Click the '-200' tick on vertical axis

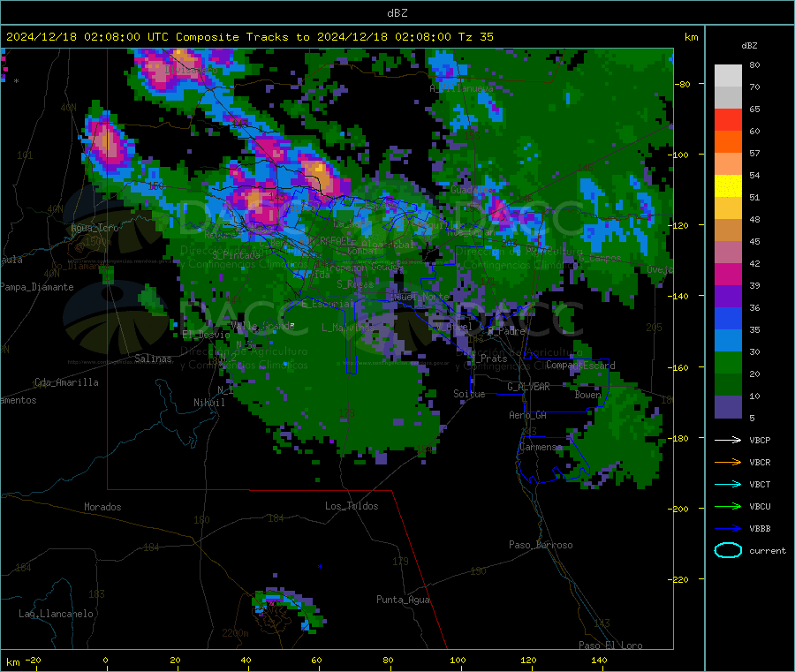680,509
